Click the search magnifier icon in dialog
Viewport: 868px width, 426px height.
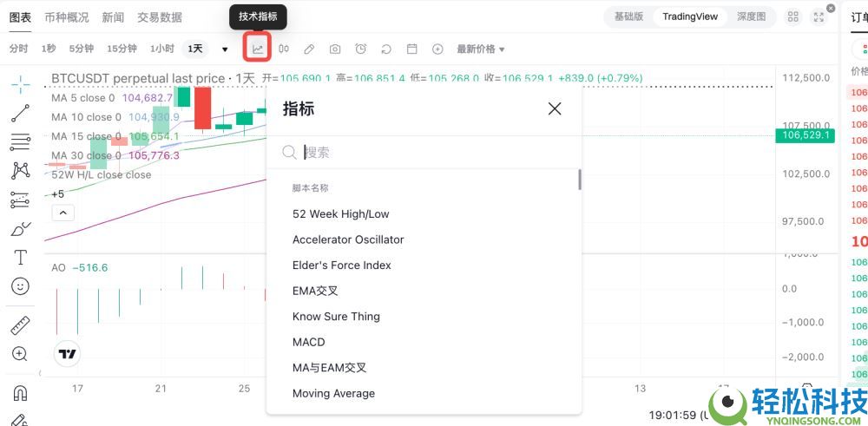(x=290, y=152)
